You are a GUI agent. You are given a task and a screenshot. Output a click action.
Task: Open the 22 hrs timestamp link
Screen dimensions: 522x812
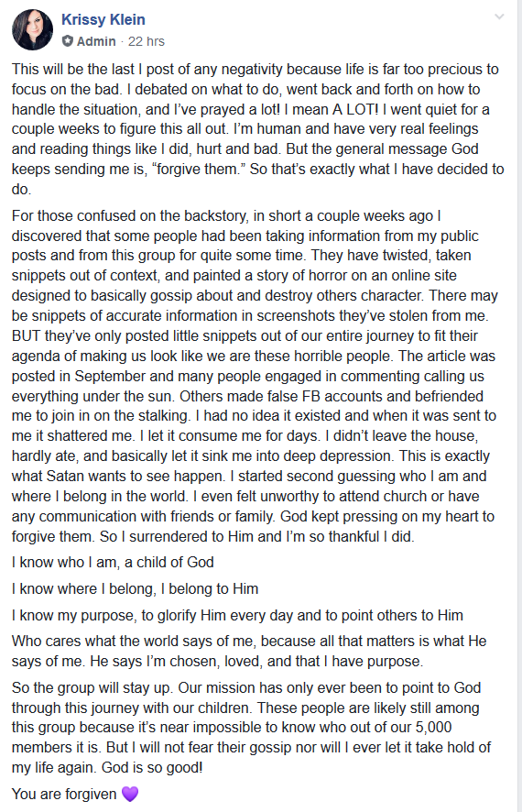click(x=147, y=41)
